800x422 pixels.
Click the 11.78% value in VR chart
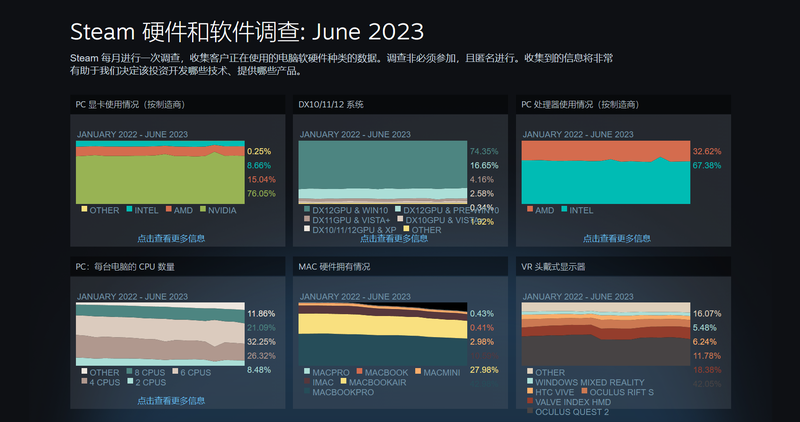(x=707, y=356)
